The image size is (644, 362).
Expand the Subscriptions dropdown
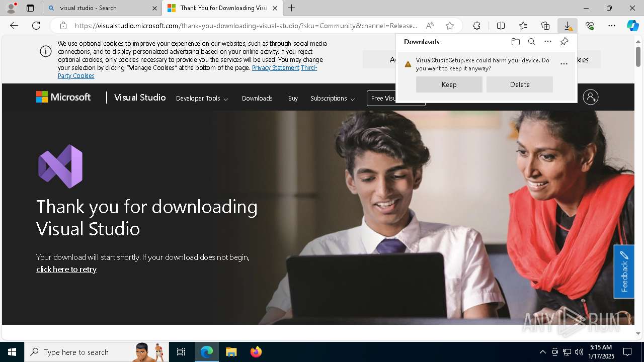pyautogui.click(x=333, y=99)
